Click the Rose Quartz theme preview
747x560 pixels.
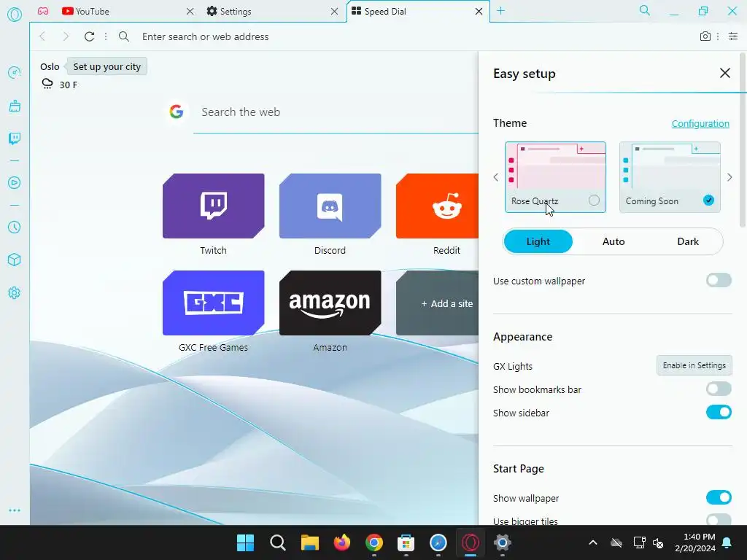click(555, 177)
